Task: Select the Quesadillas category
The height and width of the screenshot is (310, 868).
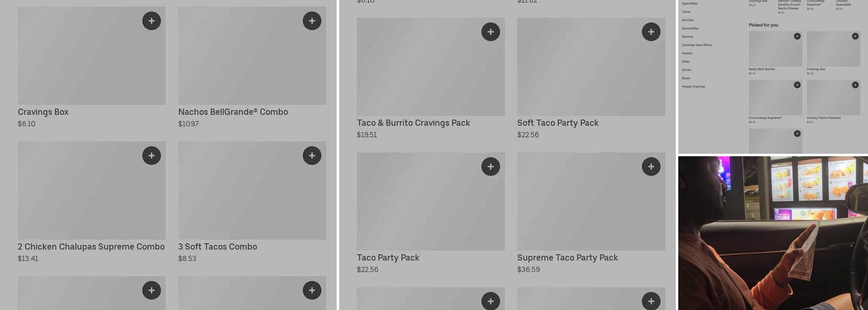Action: tap(690, 29)
